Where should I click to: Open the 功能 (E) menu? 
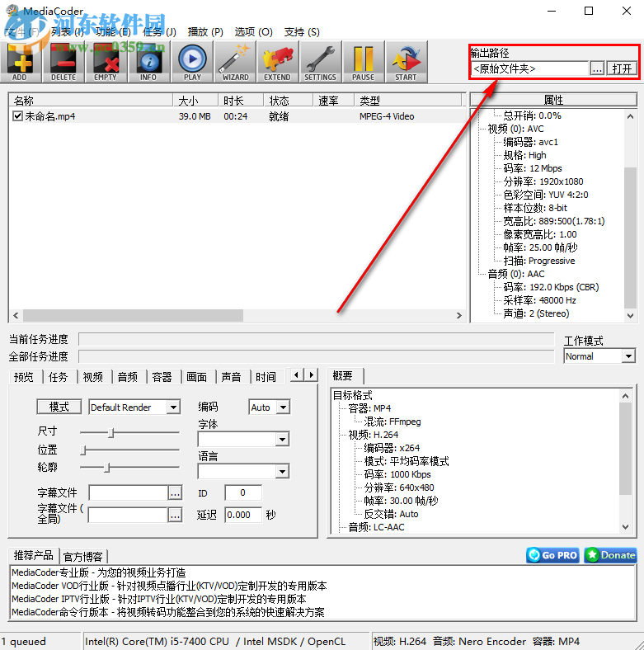113,32
